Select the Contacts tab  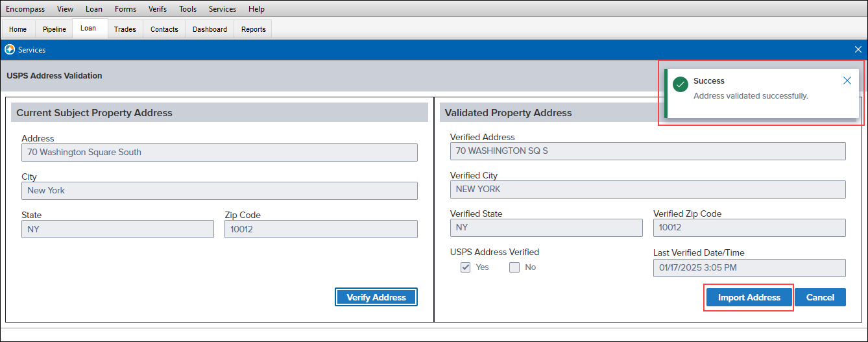pyautogui.click(x=164, y=29)
